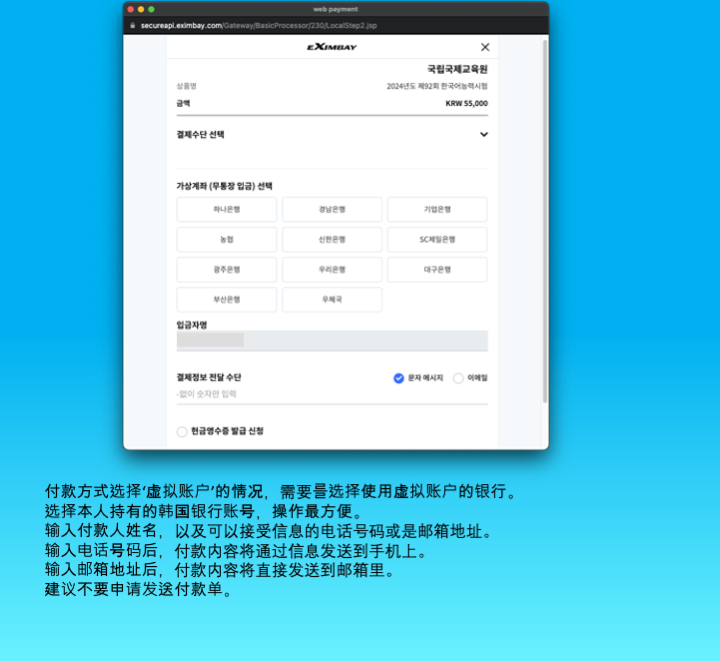Image resolution: width=720 pixels, height=661 pixels.
Task: Choose 경남은행 as virtual account bank
Action: coord(332,210)
